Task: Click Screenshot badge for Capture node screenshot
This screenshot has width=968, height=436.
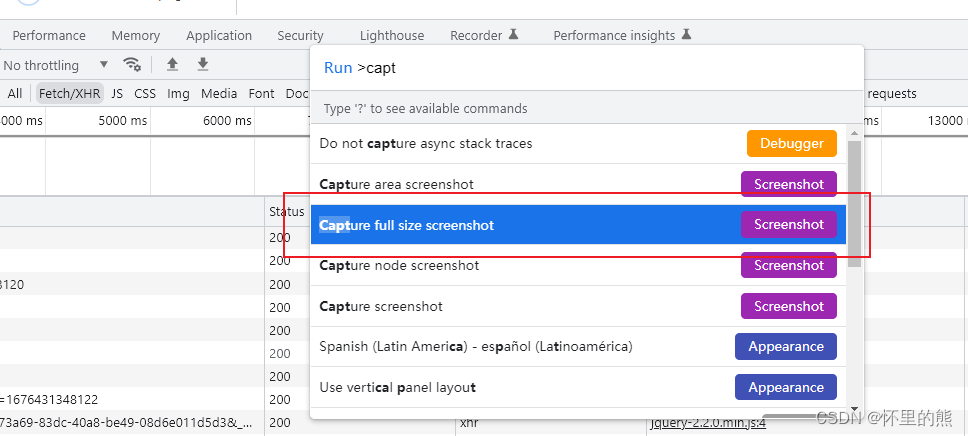Action: pos(789,265)
